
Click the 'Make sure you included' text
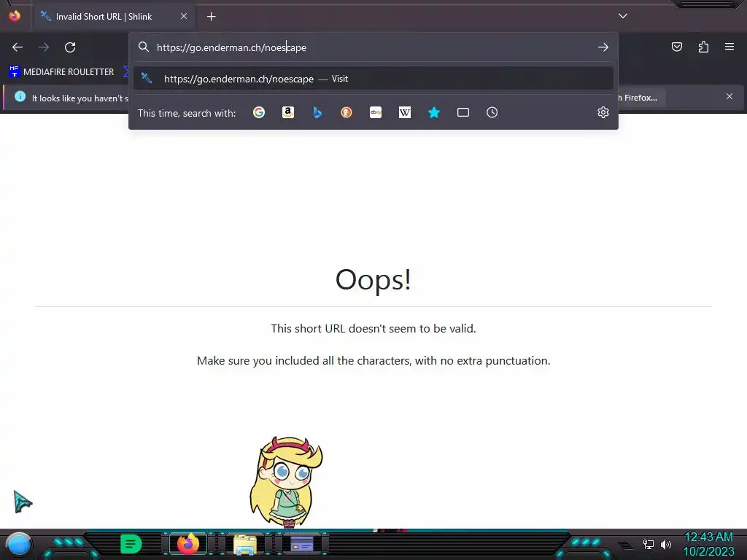coord(373,360)
